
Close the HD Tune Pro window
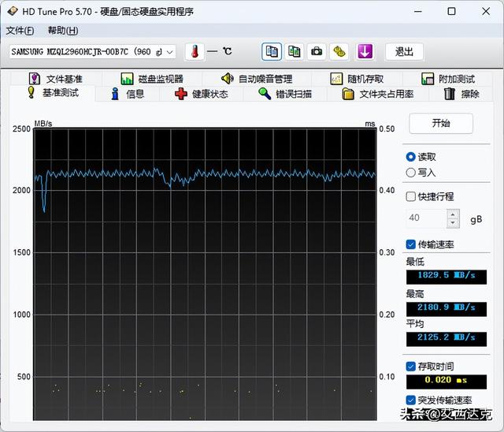(486, 12)
